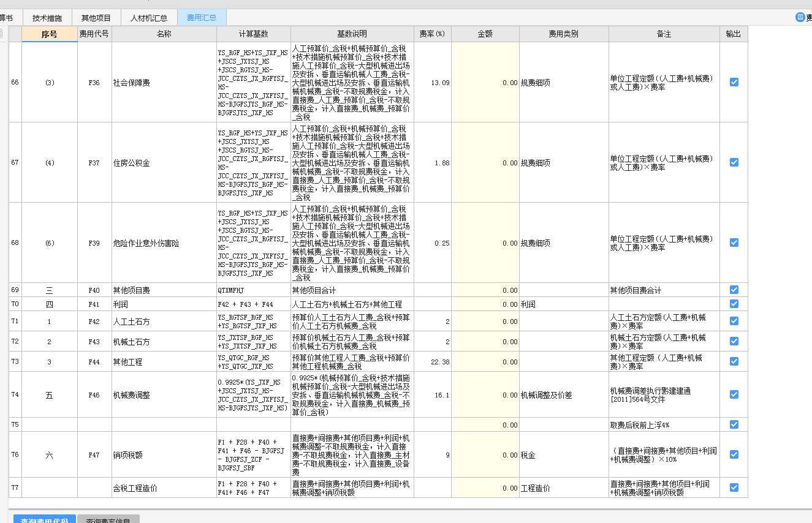Switch to the 技术措施 tab
Image resolution: width=812 pixels, height=523 pixels.
(47, 18)
